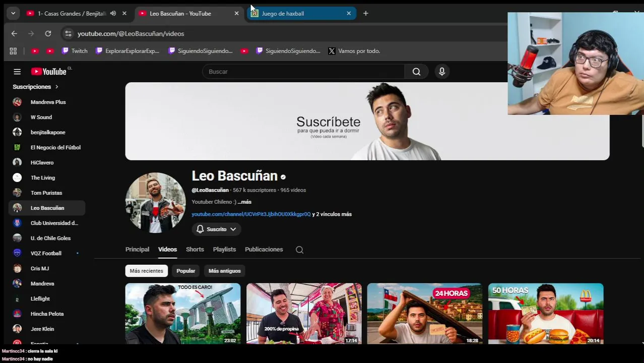The width and height of the screenshot is (644, 363).
Task: Click the address bar URL
Action: point(131,34)
